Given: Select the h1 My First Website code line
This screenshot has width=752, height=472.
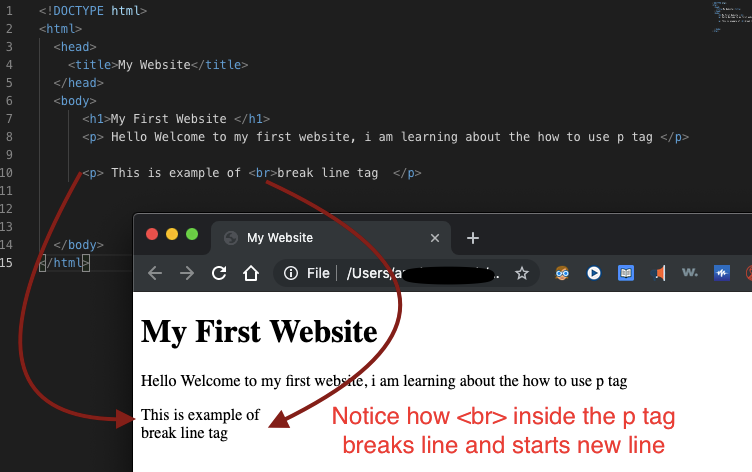Looking at the screenshot, I should pyautogui.click(x=176, y=119).
